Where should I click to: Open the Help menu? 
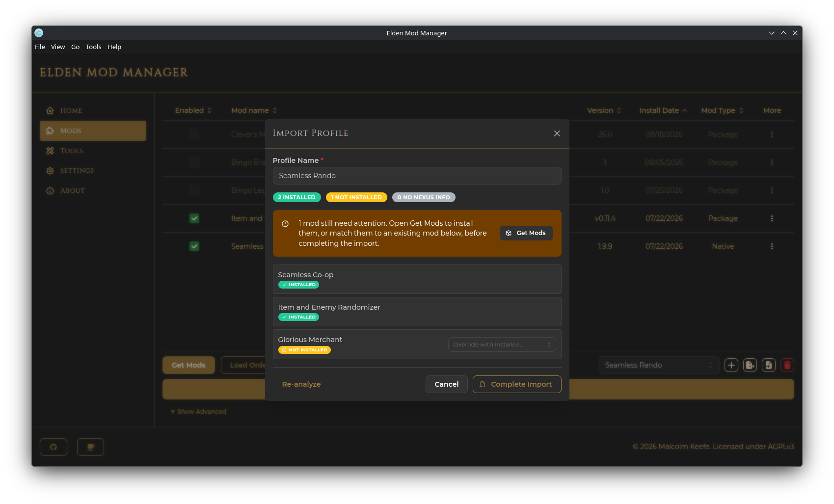coord(114,47)
